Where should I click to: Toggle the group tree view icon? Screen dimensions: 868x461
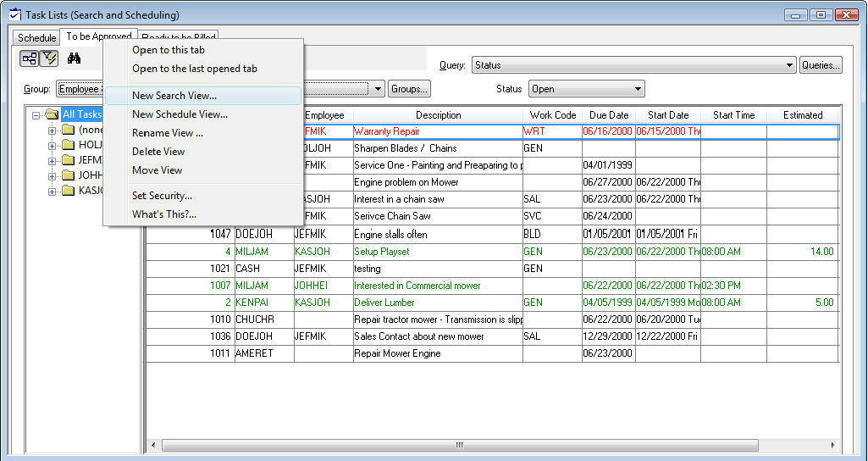click(30, 58)
